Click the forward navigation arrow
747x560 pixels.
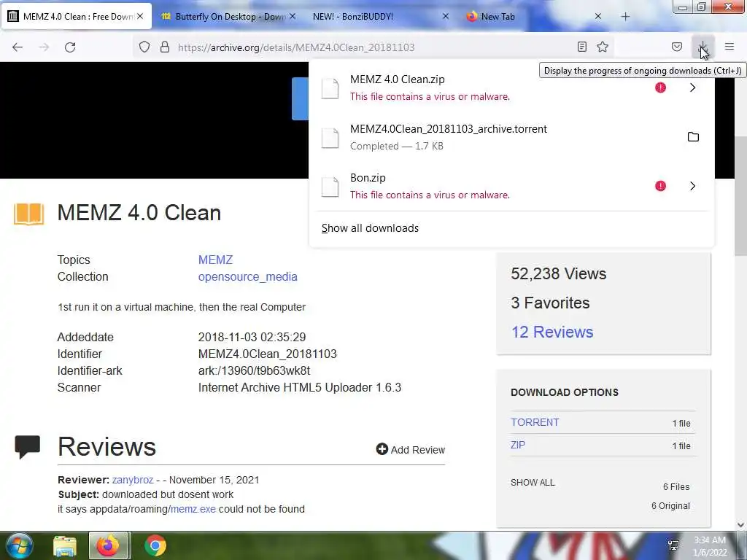pyautogui.click(x=44, y=47)
